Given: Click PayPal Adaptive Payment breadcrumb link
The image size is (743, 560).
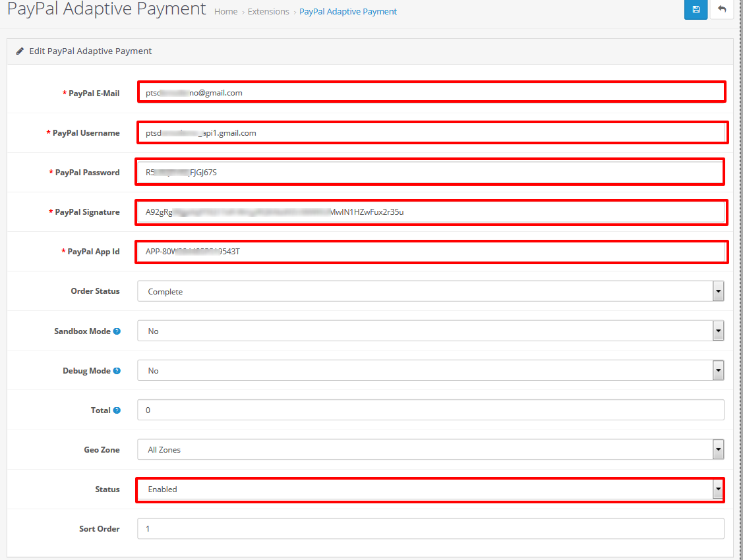Looking at the screenshot, I should click(348, 11).
